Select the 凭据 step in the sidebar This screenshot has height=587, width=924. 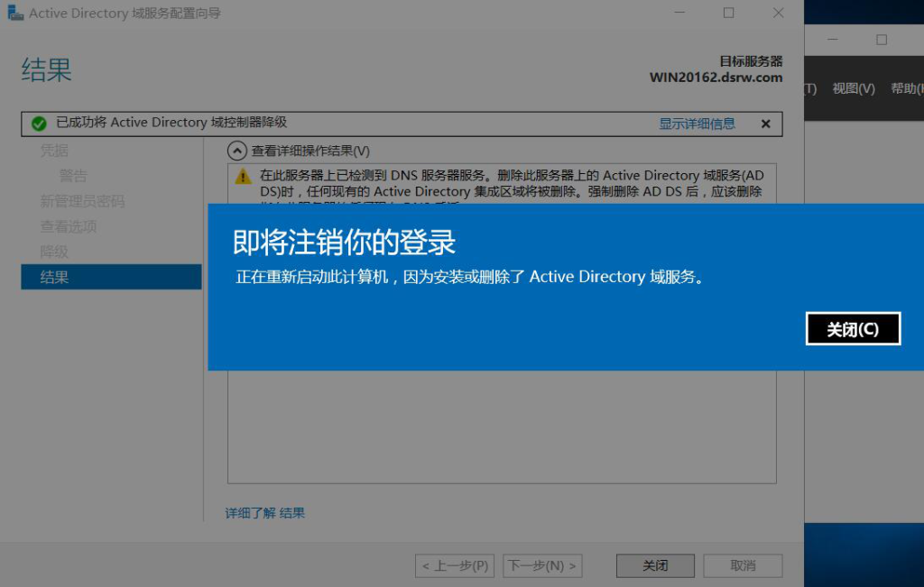54,151
